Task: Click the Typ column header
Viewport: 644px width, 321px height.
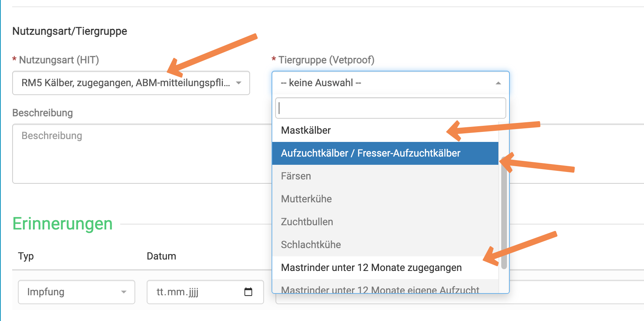Action: tap(26, 256)
